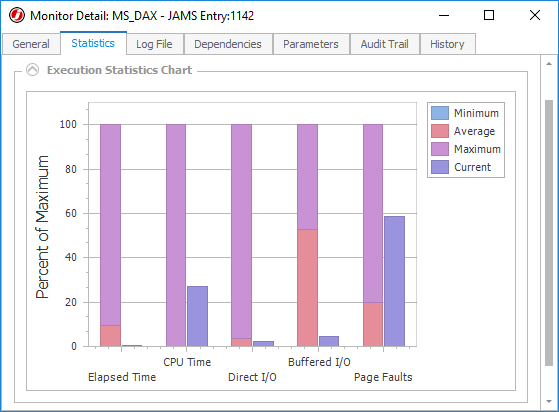The image size is (559, 412).
Task: Collapse the Execution Statistics Chart section
Action: (32, 69)
